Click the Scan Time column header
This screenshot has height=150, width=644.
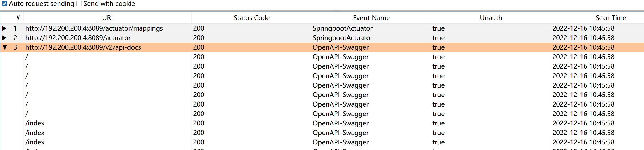pyautogui.click(x=610, y=18)
